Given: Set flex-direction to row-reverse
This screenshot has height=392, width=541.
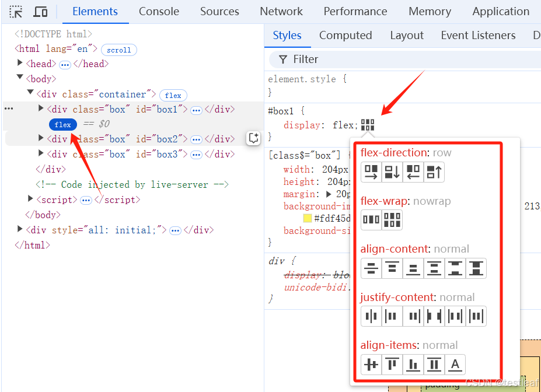Looking at the screenshot, I should pos(413,172).
